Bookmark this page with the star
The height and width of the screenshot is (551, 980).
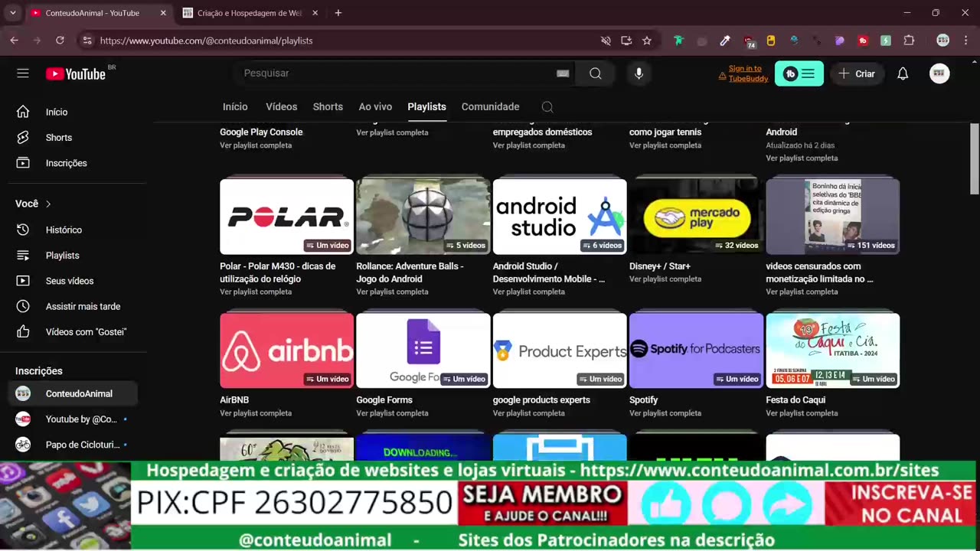[x=647, y=41]
